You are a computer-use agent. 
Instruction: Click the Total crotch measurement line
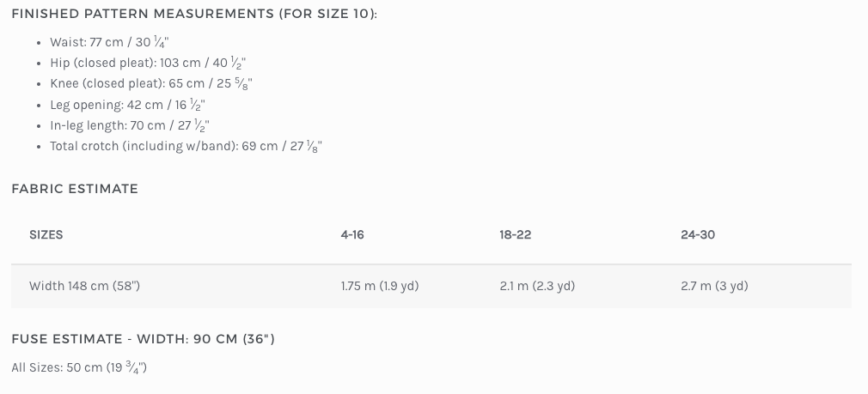(186, 146)
